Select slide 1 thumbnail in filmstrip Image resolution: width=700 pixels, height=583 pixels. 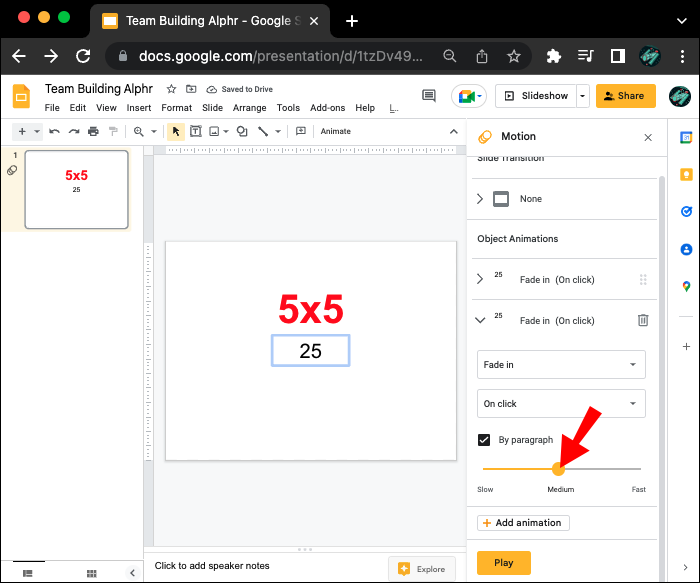pyautogui.click(x=76, y=189)
